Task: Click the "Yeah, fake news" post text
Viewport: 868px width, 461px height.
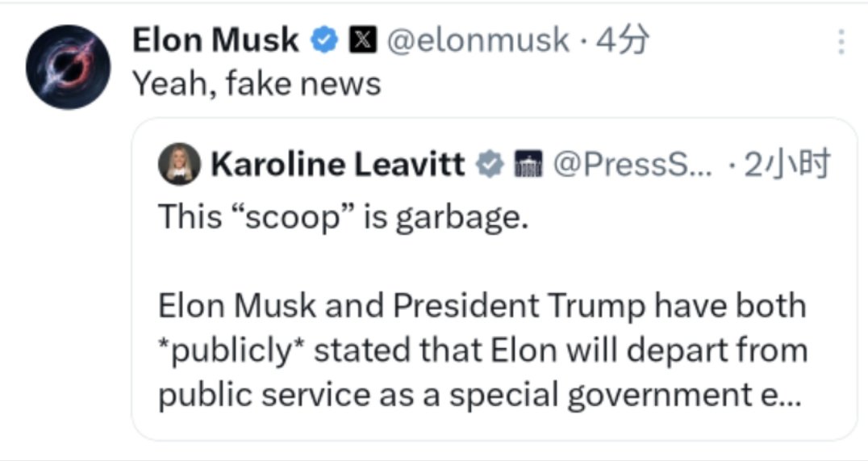Action: point(256,83)
